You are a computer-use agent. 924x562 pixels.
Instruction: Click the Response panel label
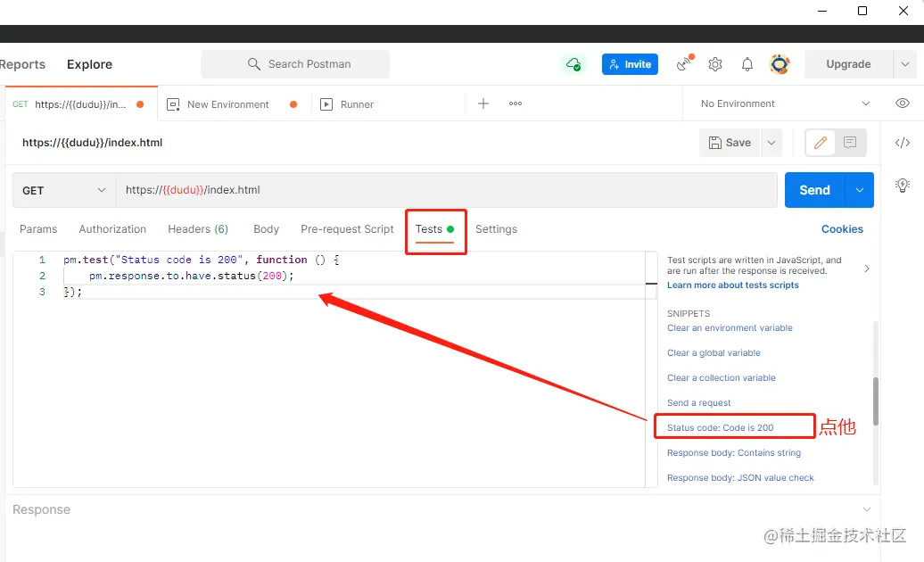41,509
